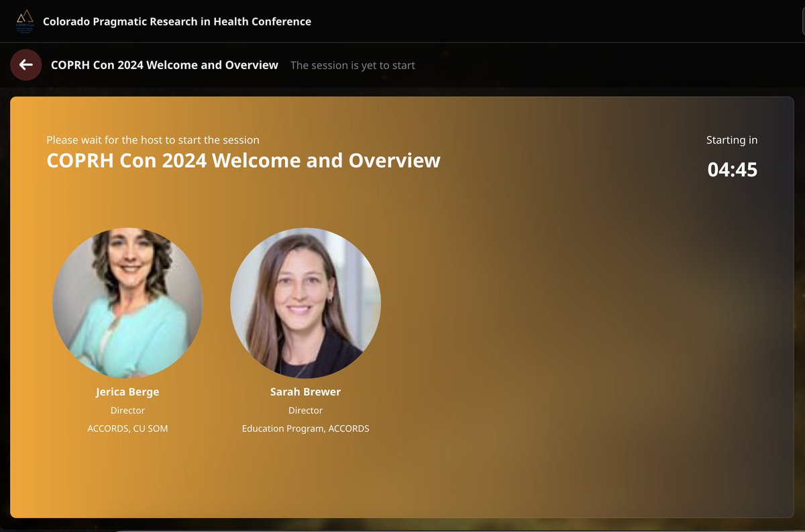Click "Please wait for the host" message
Viewport: 805px width, 532px height.
click(153, 140)
